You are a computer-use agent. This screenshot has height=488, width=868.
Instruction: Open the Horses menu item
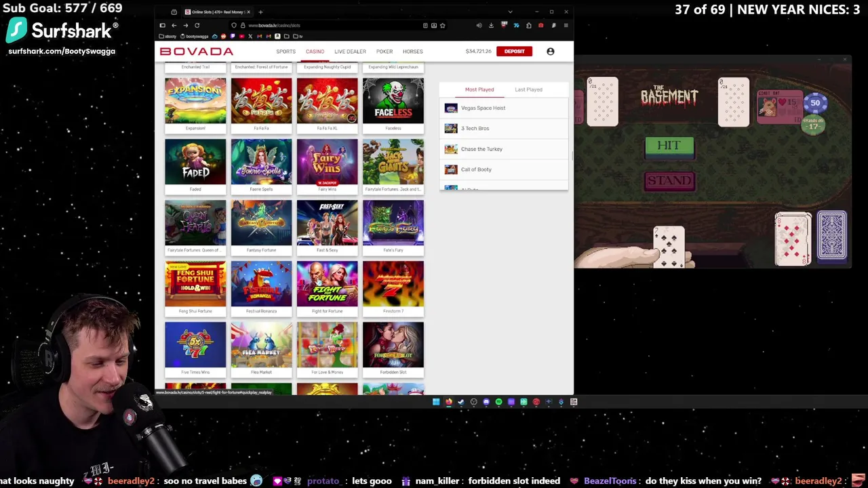[412, 52]
